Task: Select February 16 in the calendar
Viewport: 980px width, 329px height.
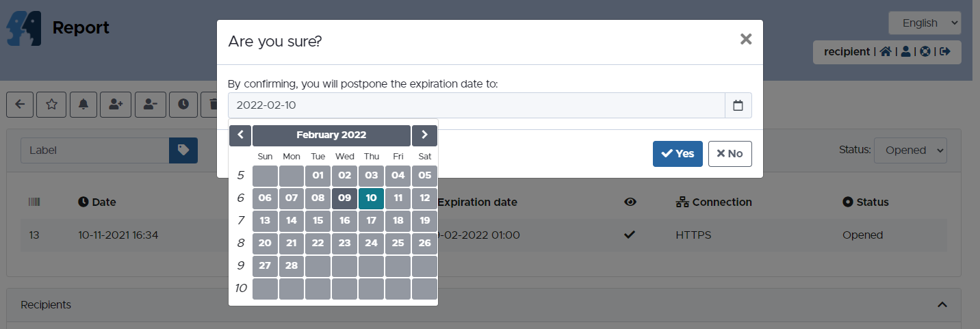Action: (345, 221)
